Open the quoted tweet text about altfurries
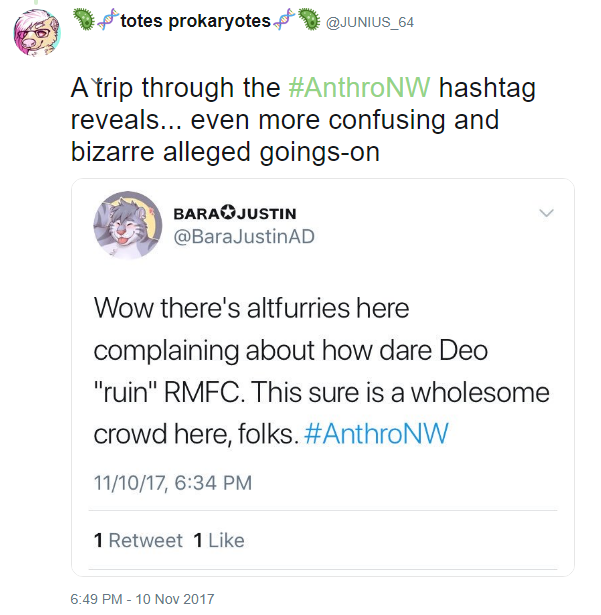 point(320,370)
